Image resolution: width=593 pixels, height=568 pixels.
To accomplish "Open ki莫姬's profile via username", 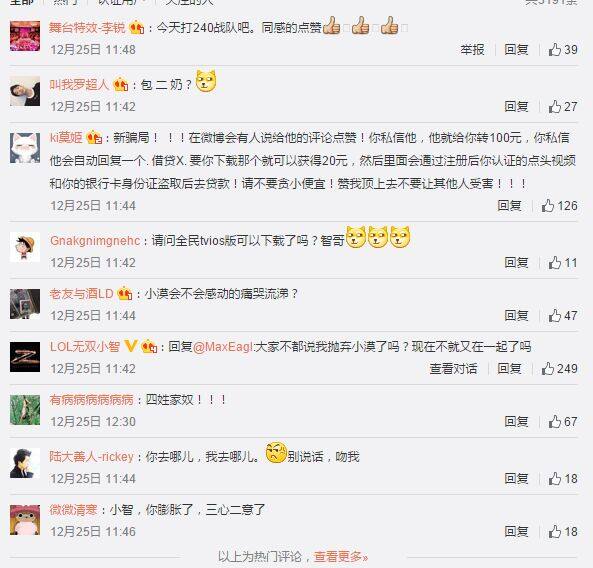I will 66,138.
